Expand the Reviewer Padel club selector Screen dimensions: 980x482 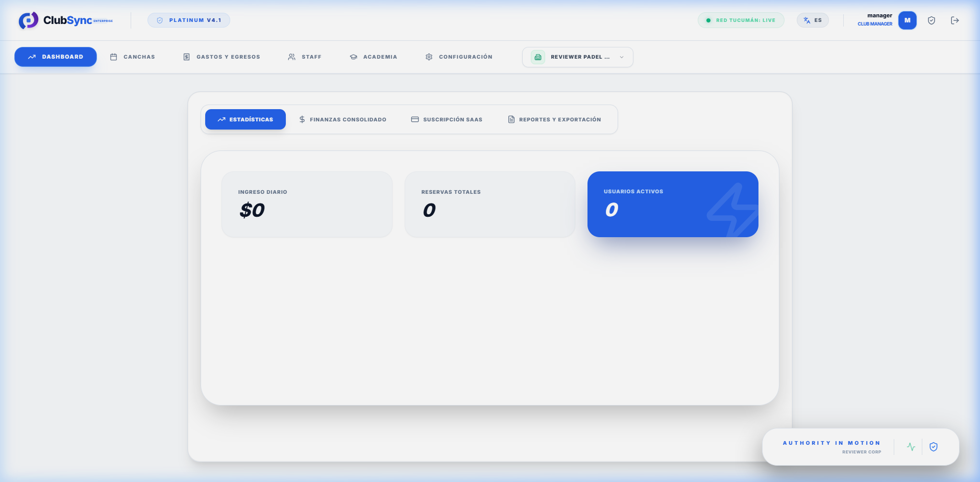[x=577, y=57]
